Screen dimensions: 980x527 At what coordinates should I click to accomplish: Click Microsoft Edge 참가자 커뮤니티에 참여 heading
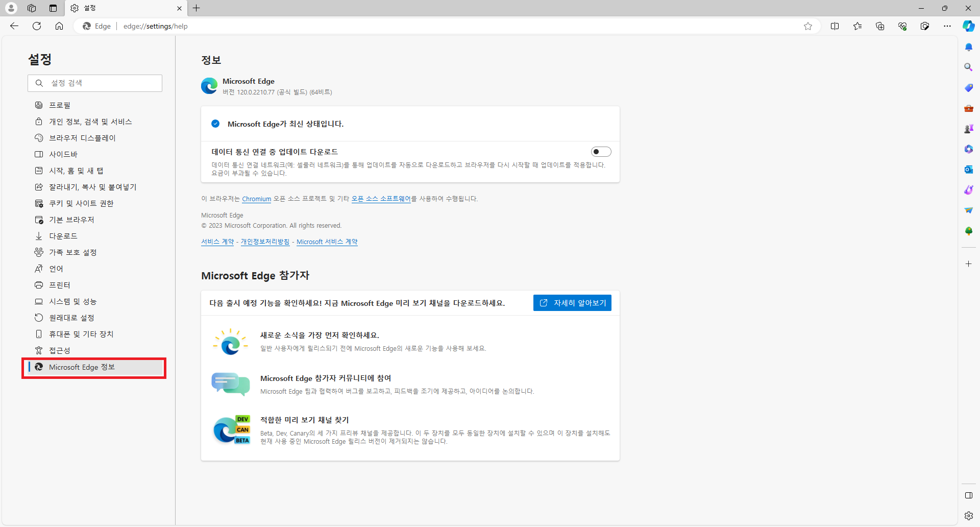(326, 378)
